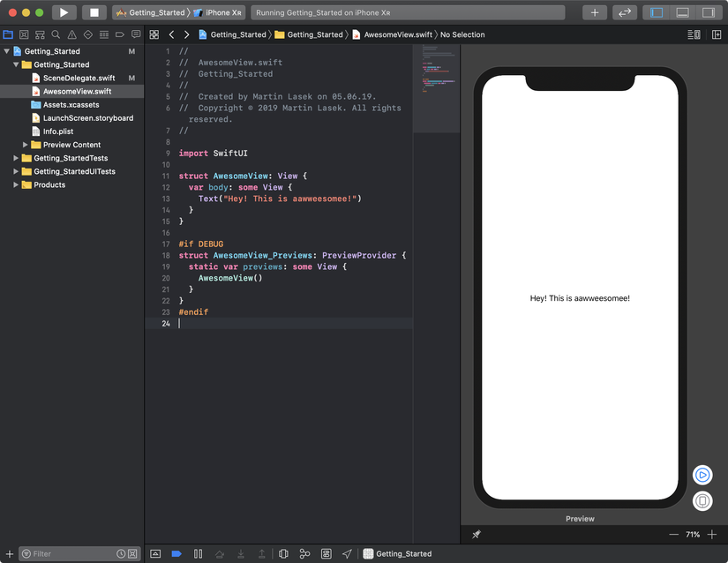Open SceneDelegate.swift file
This screenshot has height=563, width=728.
79,79
